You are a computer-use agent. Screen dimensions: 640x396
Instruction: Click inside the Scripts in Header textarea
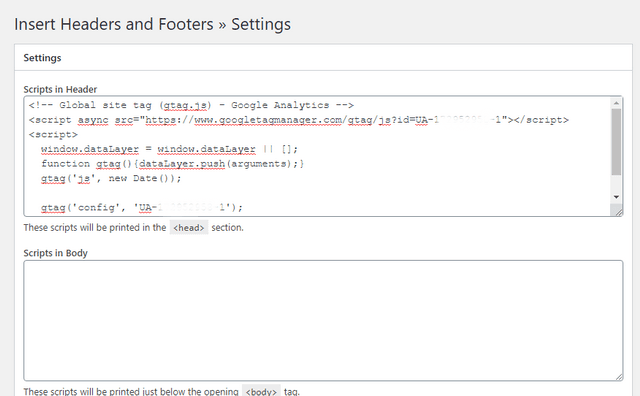click(322, 156)
